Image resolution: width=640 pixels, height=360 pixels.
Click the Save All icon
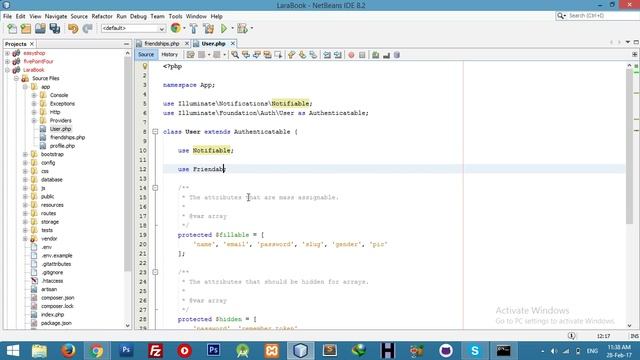click(55, 29)
